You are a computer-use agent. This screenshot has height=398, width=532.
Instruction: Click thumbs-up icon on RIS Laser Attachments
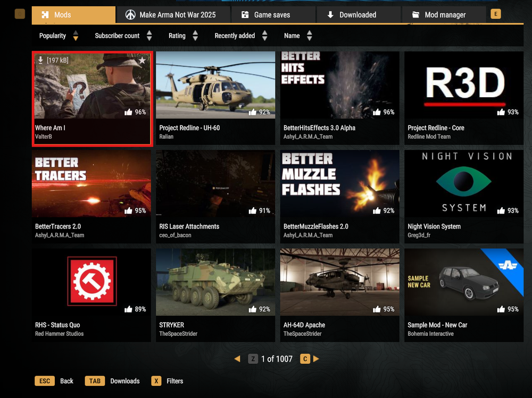click(252, 210)
